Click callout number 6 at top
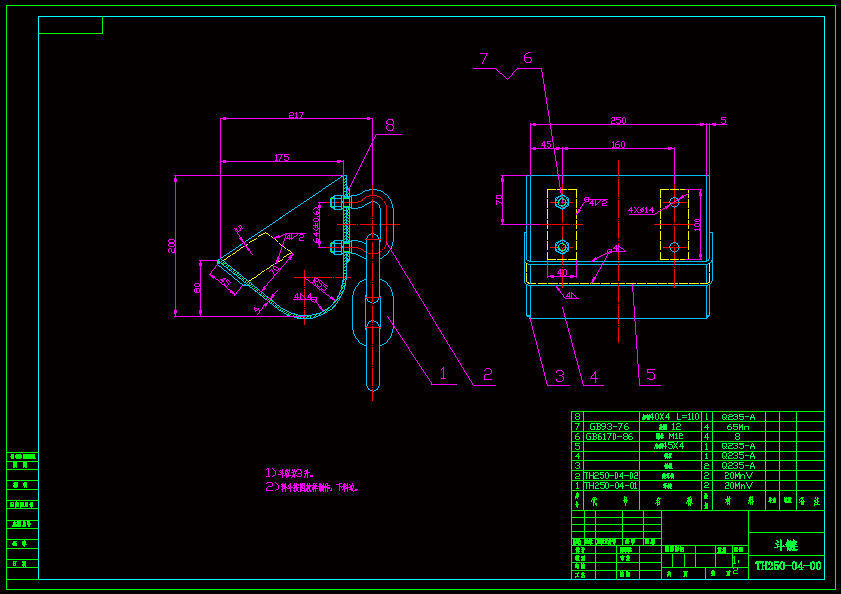The width and height of the screenshot is (841, 594). (527, 58)
